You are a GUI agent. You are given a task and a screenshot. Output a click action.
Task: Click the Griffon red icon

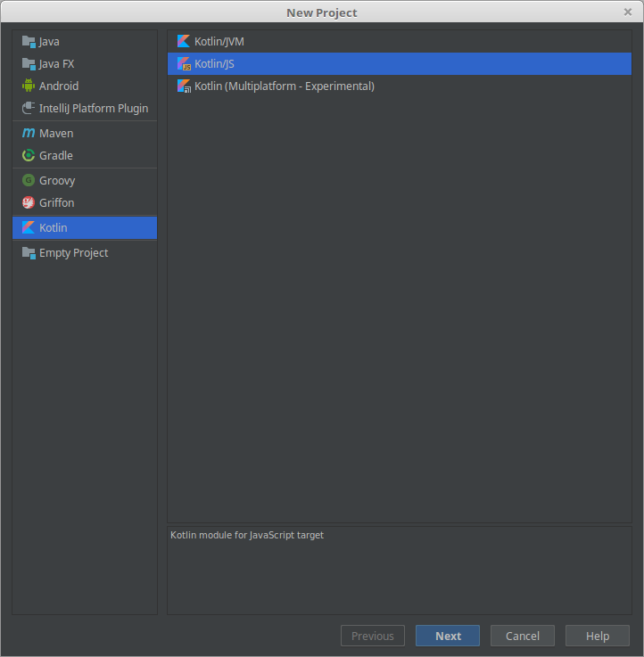tap(29, 202)
